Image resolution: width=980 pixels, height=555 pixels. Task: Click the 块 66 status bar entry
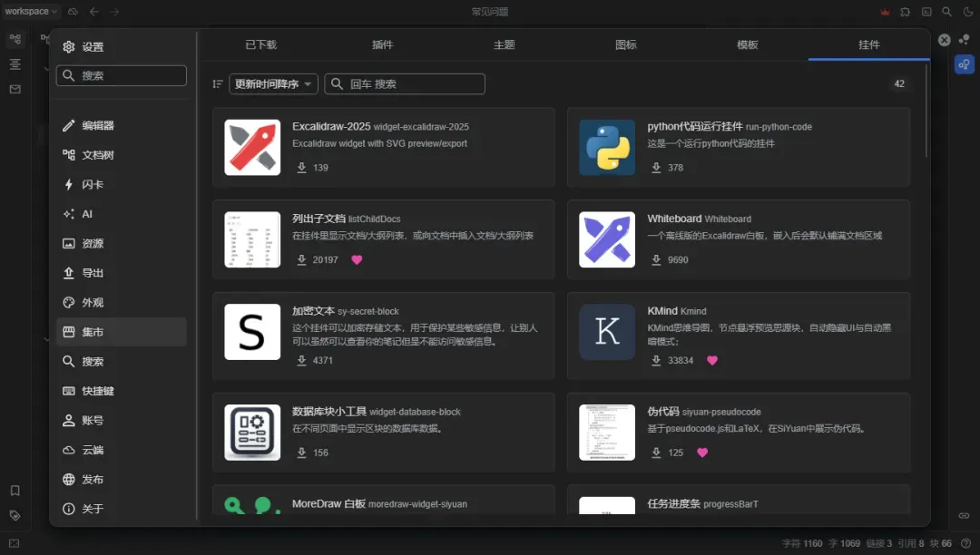[941, 544]
